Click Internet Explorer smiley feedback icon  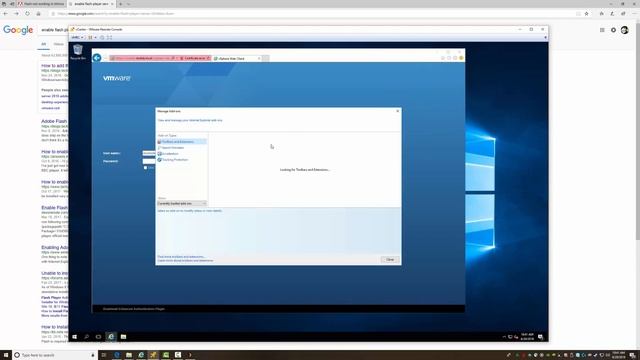461,58
